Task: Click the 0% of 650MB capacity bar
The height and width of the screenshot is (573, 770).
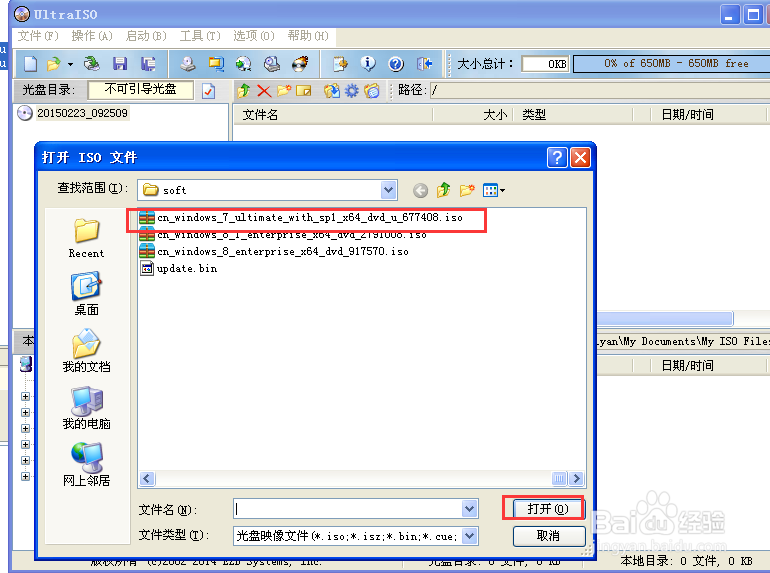Action: click(671, 64)
